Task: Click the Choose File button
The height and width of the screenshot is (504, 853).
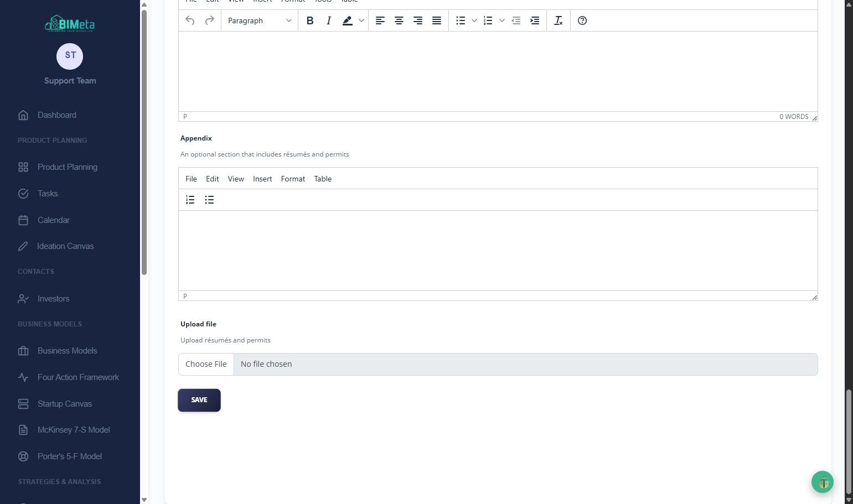Action: (x=206, y=364)
